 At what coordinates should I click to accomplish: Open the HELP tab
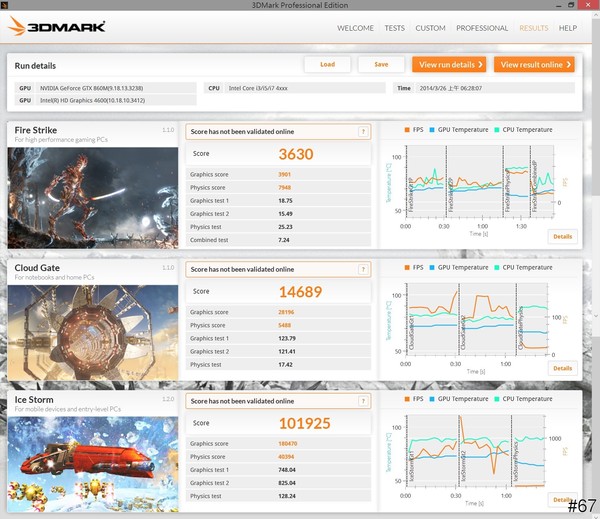[568, 28]
